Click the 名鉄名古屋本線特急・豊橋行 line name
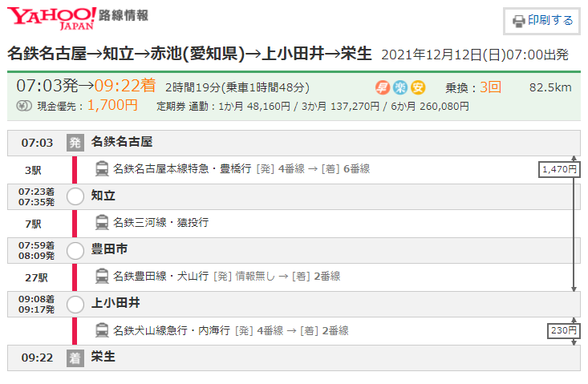This screenshot has width=588, height=384. pyautogui.click(x=182, y=169)
